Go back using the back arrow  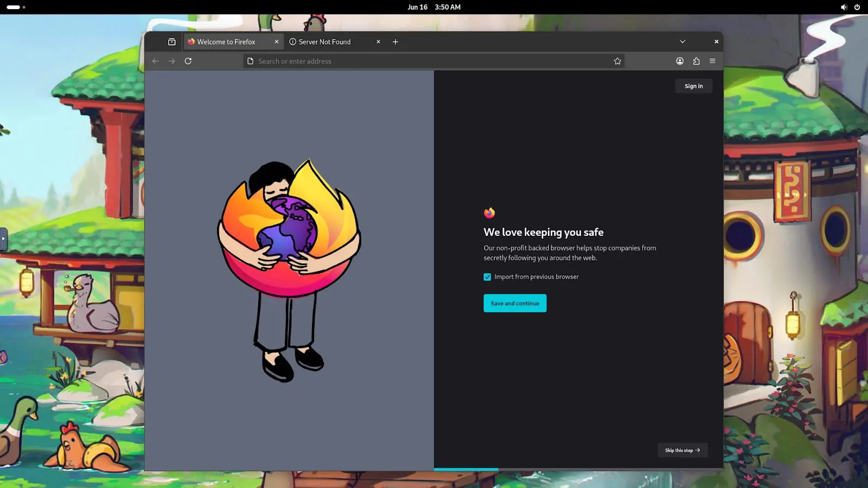(x=156, y=61)
